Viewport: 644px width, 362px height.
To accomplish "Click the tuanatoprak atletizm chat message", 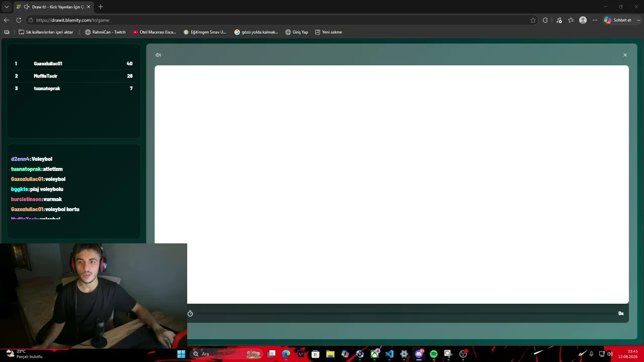I will (37, 169).
